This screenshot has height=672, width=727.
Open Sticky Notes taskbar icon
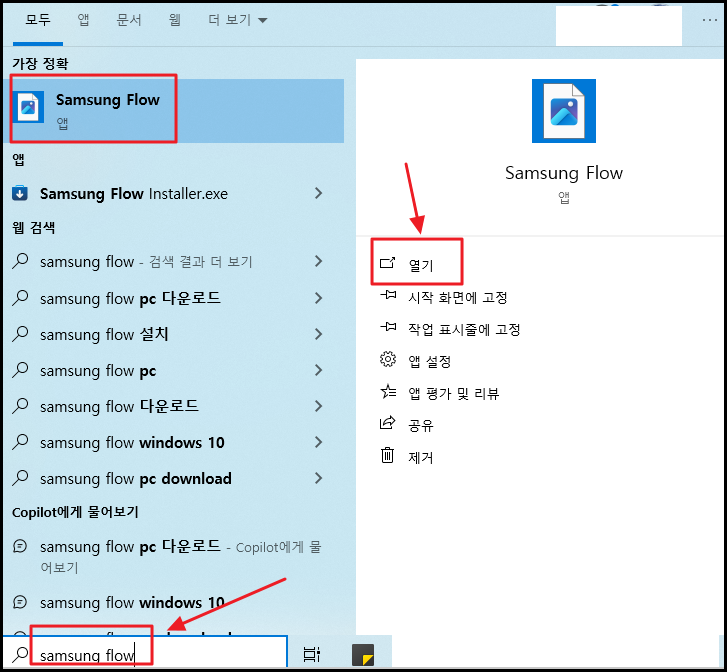(x=363, y=654)
